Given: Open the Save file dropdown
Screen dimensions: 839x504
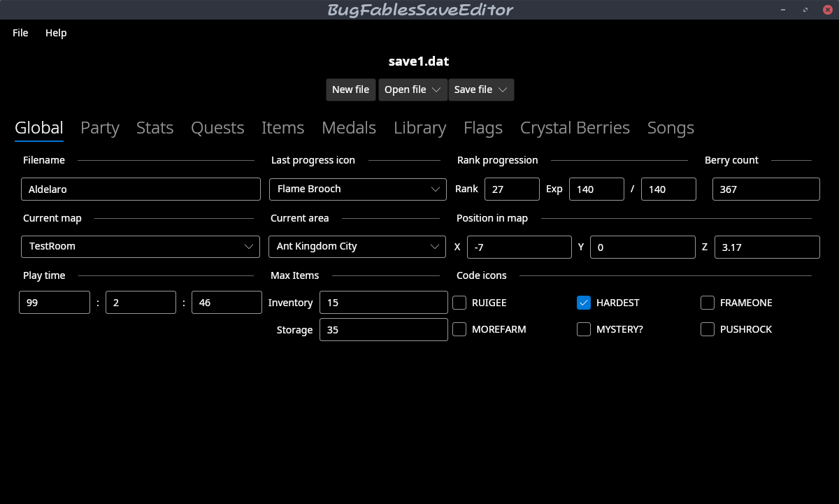Looking at the screenshot, I should point(482,89).
